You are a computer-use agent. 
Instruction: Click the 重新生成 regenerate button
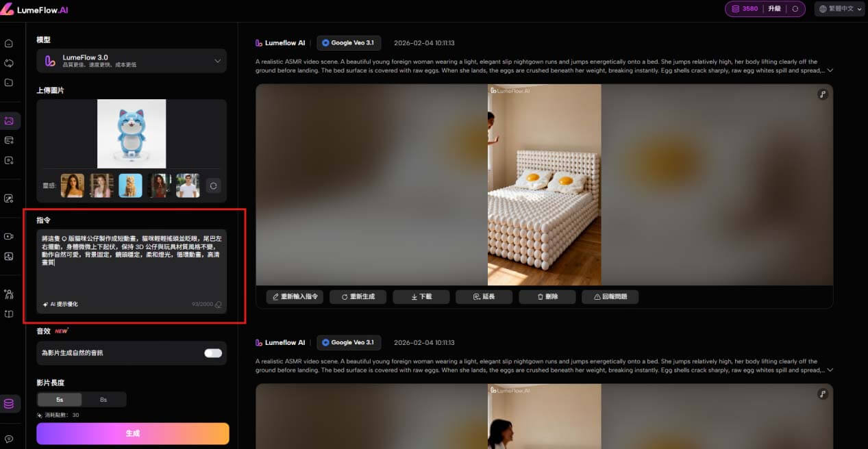pyautogui.click(x=358, y=297)
